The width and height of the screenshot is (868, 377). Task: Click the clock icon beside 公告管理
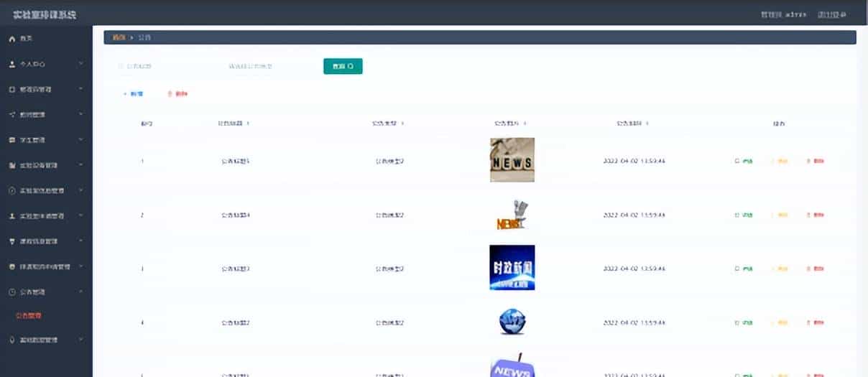tap(11, 292)
